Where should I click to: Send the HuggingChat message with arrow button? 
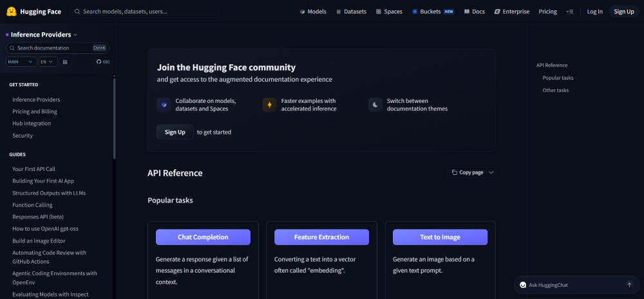pyautogui.click(x=629, y=285)
